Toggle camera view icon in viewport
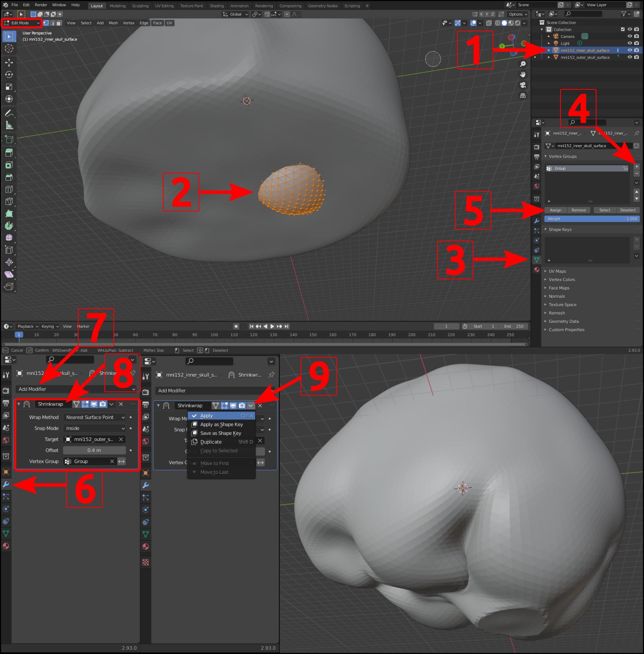 pyautogui.click(x=522, y=85)
